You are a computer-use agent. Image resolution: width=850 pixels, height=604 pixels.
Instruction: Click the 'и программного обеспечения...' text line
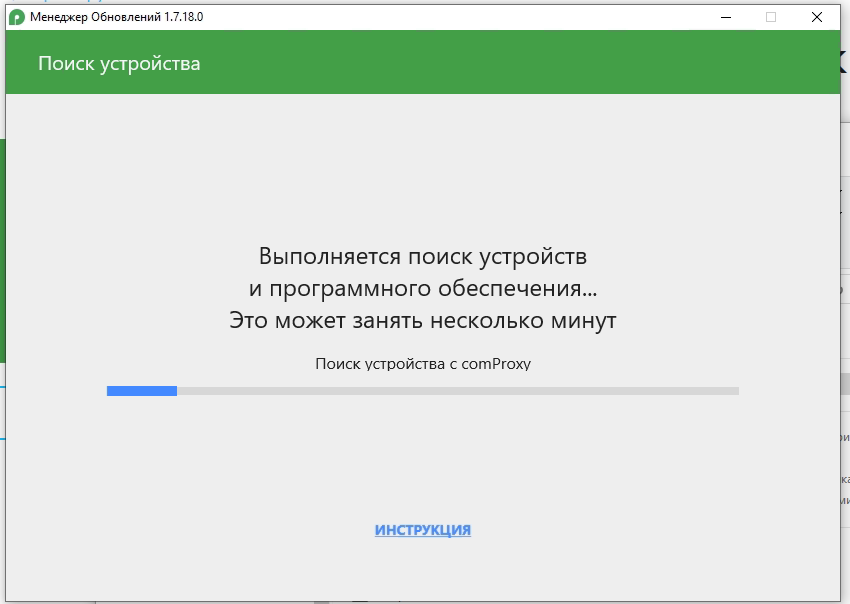tap(422, 288)
